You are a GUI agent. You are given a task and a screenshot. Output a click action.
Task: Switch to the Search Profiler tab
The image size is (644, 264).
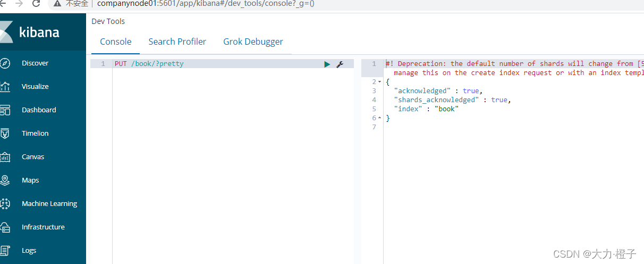177,42
